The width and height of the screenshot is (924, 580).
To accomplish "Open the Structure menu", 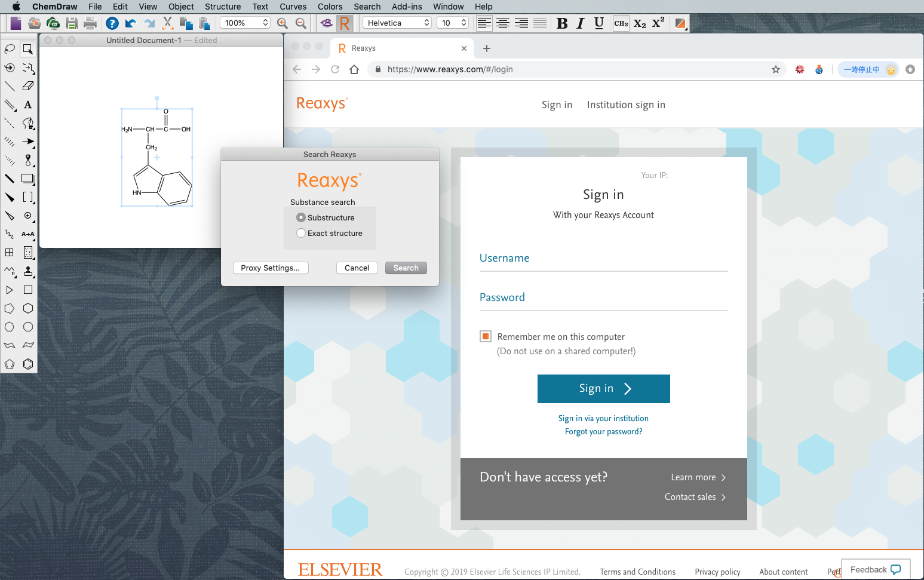I will tap(223, 7).
